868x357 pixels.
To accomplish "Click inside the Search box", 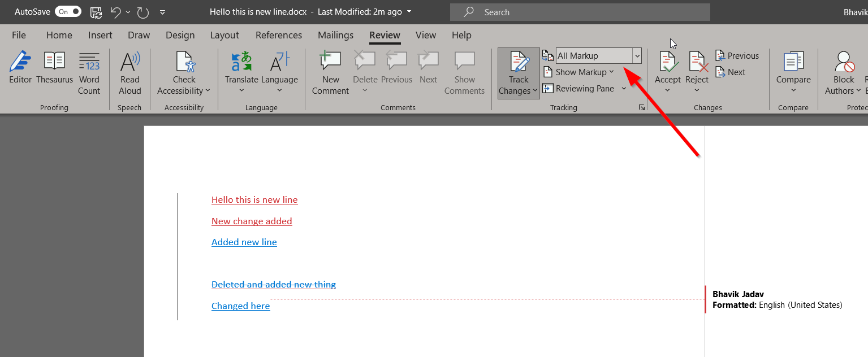I will click(580, 11).
